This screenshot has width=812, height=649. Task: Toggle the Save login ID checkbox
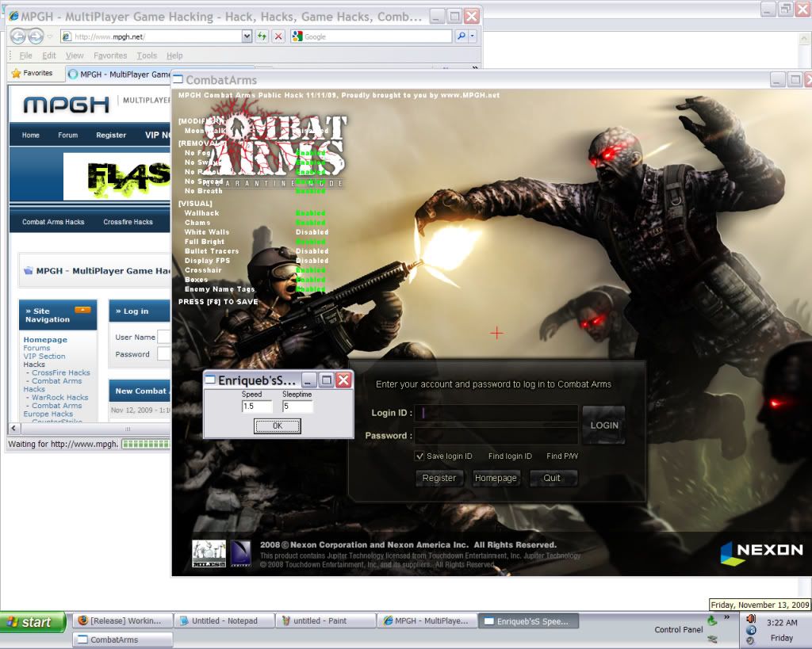coord(419,456)
